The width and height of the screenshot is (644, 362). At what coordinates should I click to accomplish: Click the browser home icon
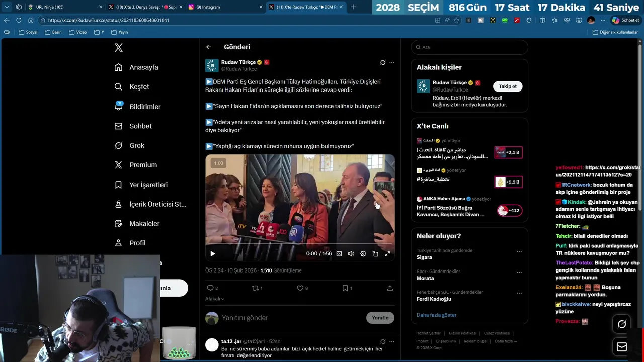[x=31, y=20]
